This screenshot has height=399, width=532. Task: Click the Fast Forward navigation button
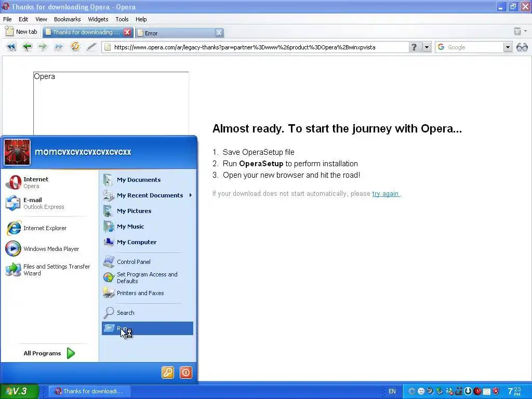59,46
